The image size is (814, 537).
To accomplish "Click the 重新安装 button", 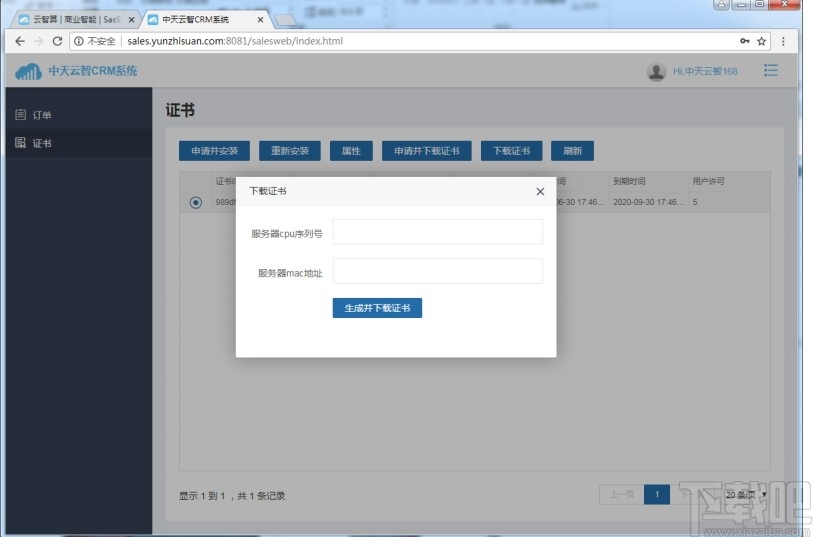I will (x=290, y=151).
